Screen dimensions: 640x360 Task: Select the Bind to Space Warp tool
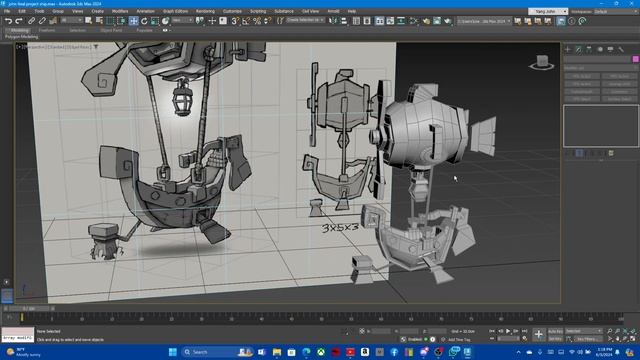click(53, 21)
